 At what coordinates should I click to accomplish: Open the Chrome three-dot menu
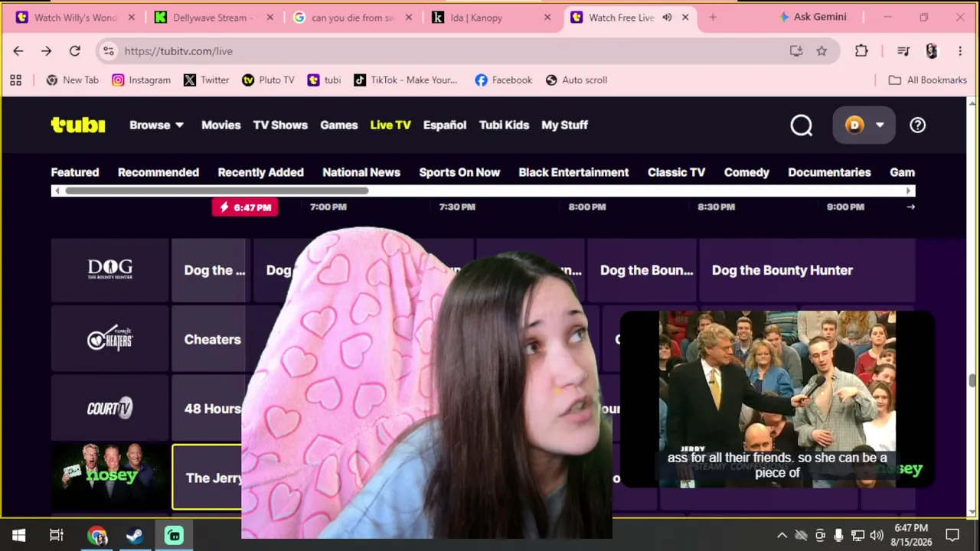coord(960,51)
